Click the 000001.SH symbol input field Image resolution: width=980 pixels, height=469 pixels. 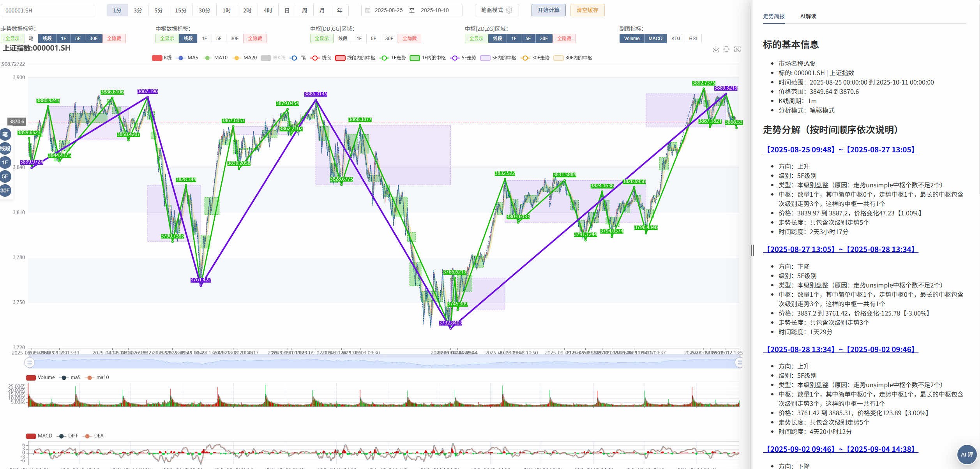tap(47, 11)
